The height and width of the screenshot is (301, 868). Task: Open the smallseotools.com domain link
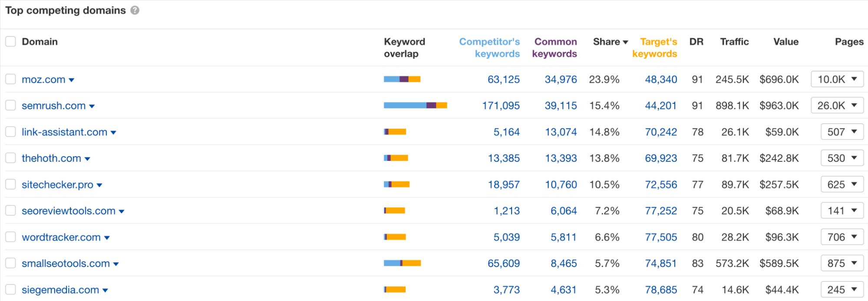tap(66, 264)
